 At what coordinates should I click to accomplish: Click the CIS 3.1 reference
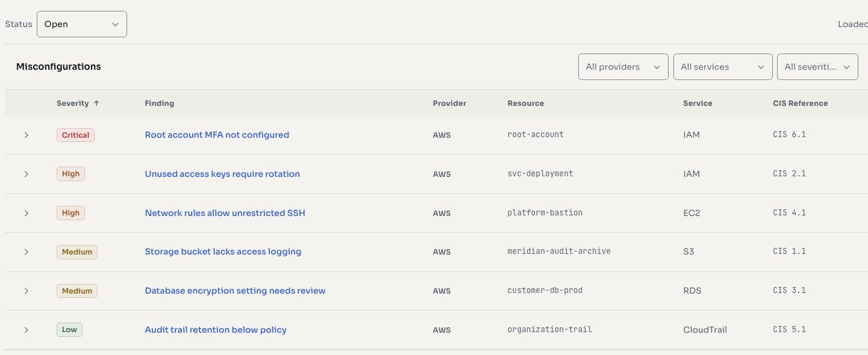click(x=789, y=291)
